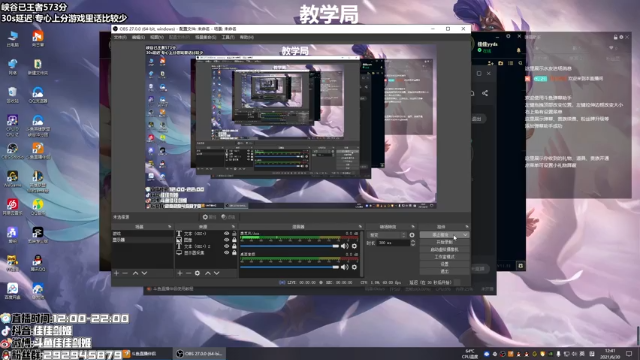Viewport: 640px width, 360px height.
Task: Start the virtual camera 启动虚拟摄像机
Action: pos(444,250)
